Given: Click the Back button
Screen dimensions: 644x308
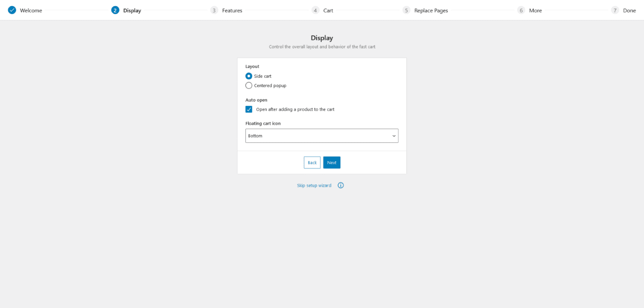Looking at the screenshot, I should (x=312, y=162).
